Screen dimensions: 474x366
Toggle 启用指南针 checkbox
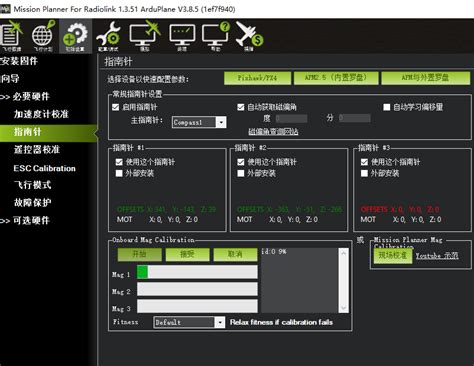pos(116,107)
